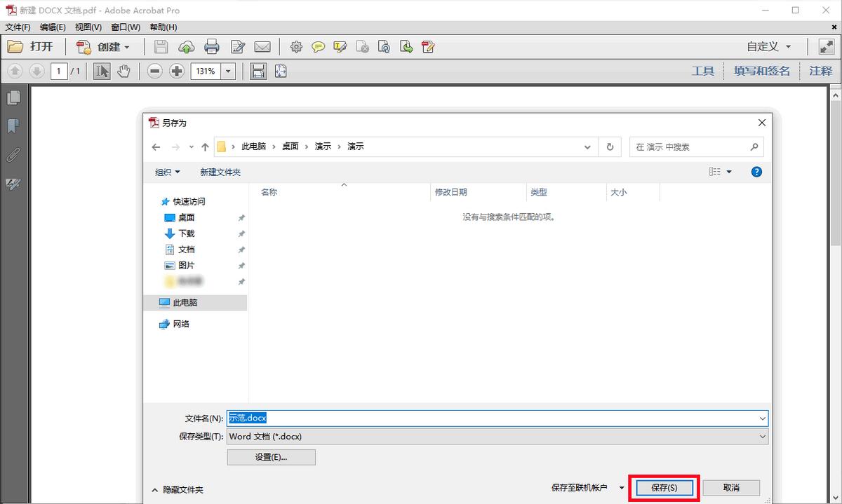The image size is (842, 504).
Task: Click the Help question mark in the dialog
Action: 756,171
